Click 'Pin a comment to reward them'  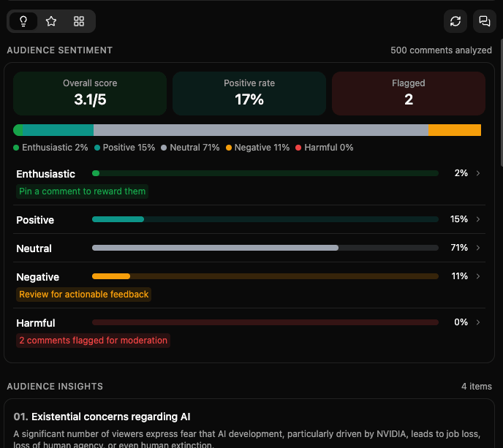(x=83, y=191)
